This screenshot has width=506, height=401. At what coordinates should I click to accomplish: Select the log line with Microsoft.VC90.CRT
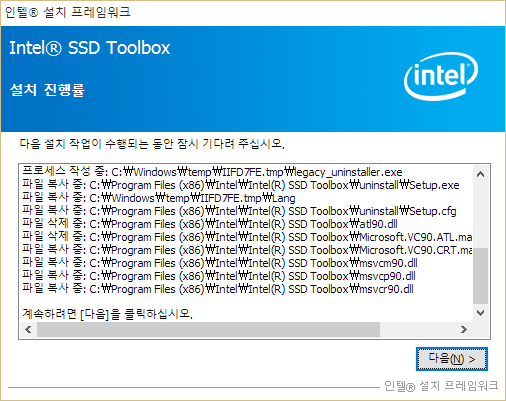pyautogui.click(x=247, y=250)
